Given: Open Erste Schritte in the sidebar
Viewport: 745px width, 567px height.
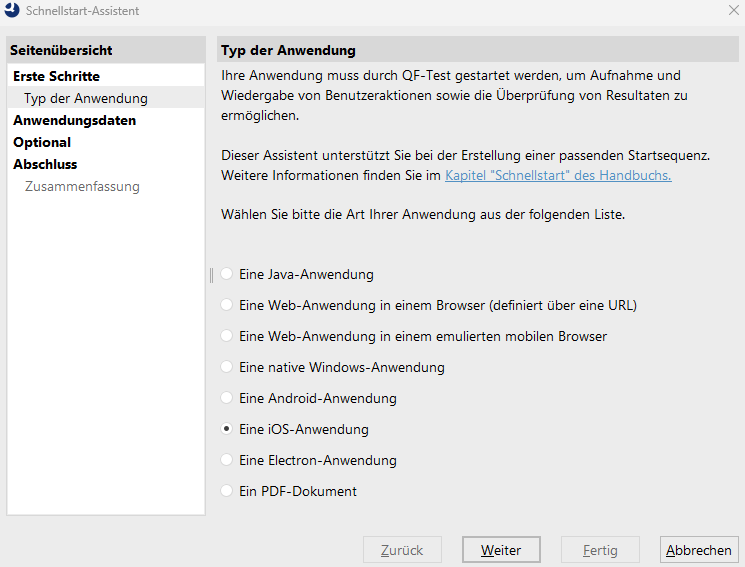Looking at the screenshot, I should pos(56,76).
